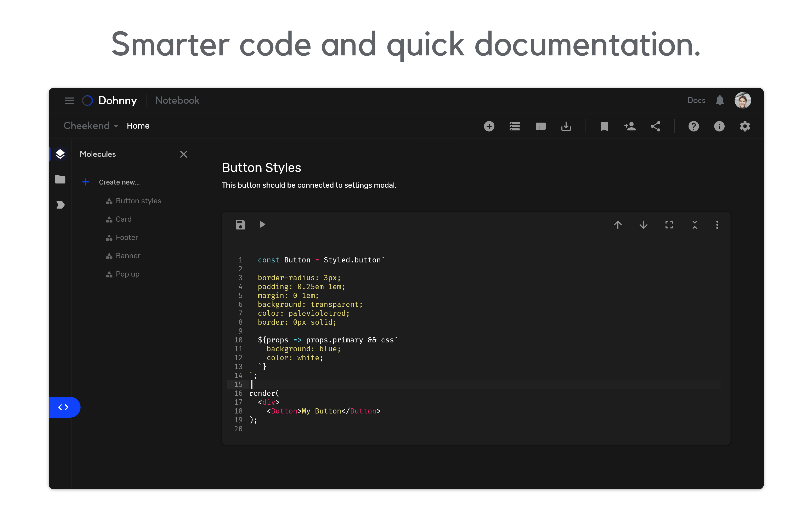Click the share icon in toolbar
This screenshot has width=812, height=517.
[x=655, y=127]
